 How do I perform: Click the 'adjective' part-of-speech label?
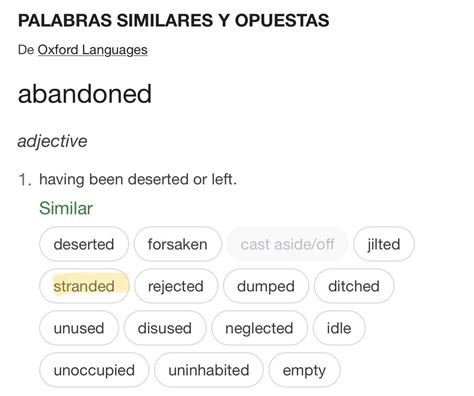pos(52,141)
